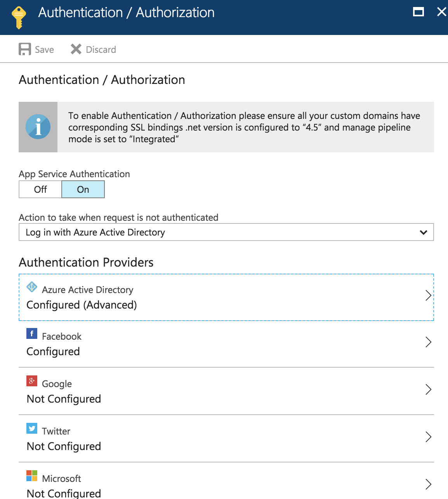Select the Google provider name
The height and width of the screenshot is (499, 448).
57,384
